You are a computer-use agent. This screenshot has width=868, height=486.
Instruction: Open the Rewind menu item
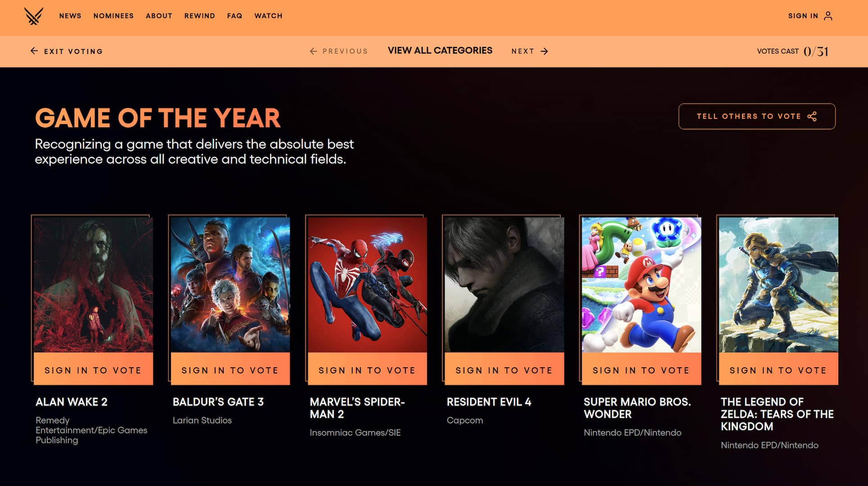199,16
